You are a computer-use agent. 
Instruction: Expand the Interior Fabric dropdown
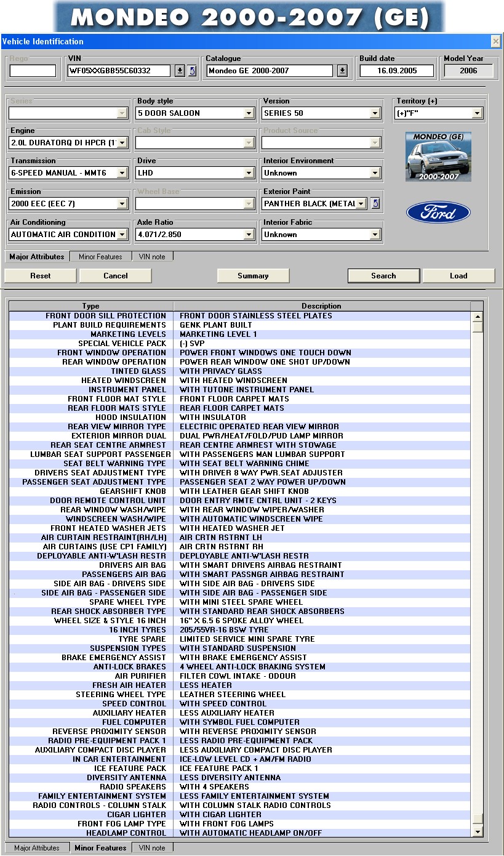pos(375,235)
